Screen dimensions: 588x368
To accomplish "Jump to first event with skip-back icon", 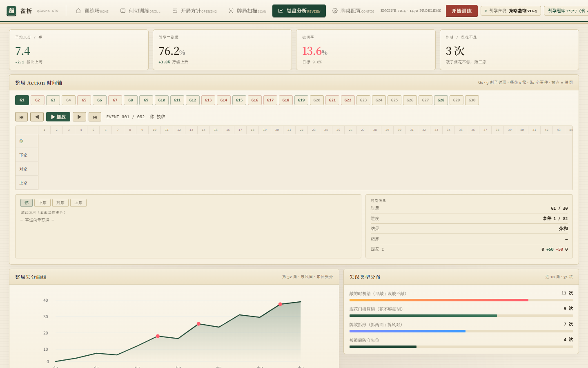I will coord(21,117).
